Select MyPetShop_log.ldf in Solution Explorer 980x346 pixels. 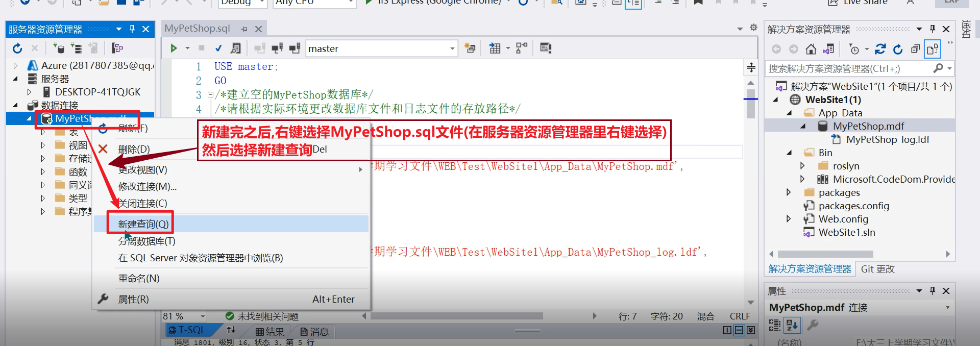coord(887,139)
